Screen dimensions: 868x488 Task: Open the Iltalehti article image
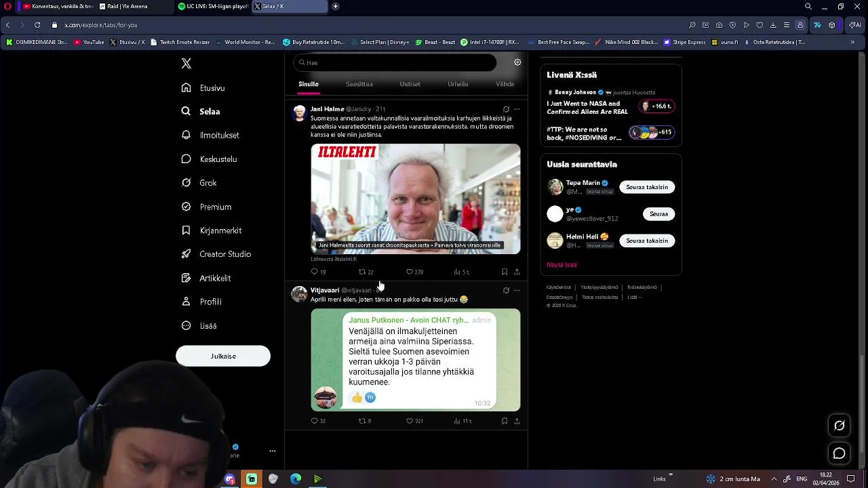[x=416, y=199]
